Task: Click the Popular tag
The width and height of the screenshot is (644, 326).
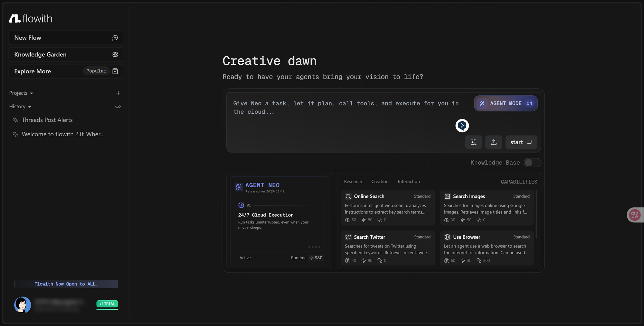Action: click(x=96, y=71)
